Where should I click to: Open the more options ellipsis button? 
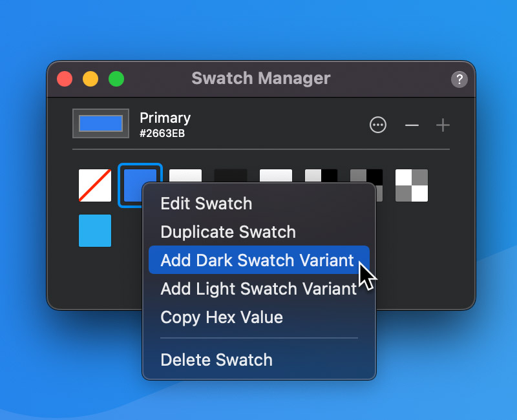[x=378, y=125]
